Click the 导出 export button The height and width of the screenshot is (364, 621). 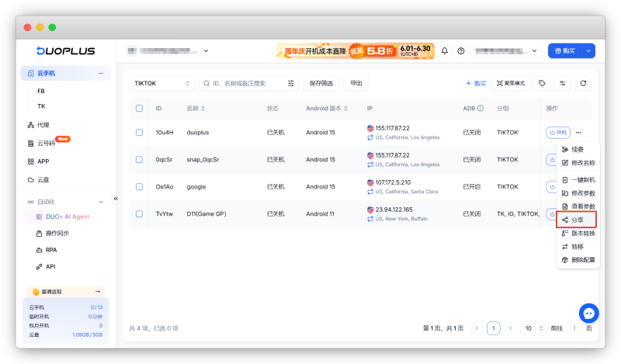click(x=356, y=83)
